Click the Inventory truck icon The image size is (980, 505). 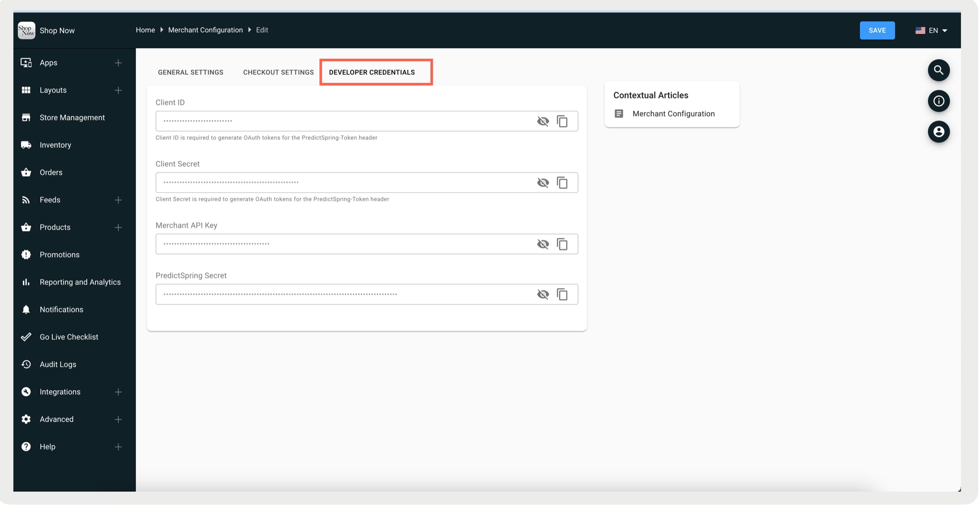26,145
